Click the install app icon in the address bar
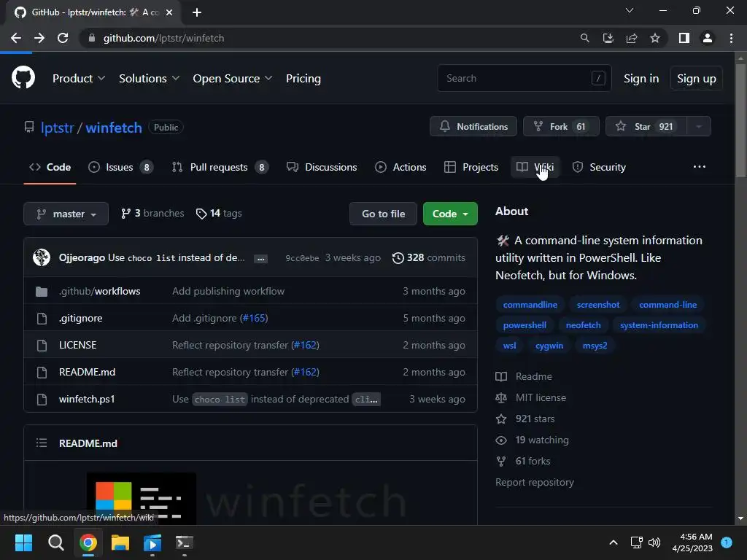 click(x=608, y=38)
